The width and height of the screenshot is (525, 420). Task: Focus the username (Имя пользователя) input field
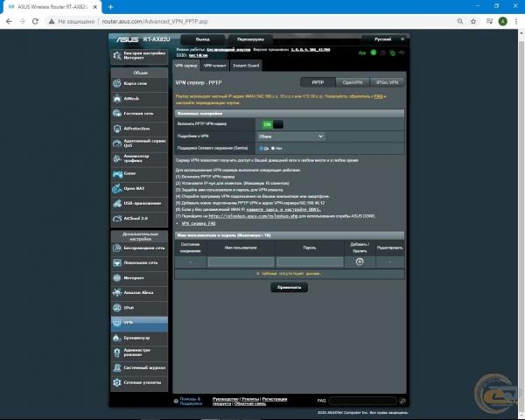click(x=241, y=262)
